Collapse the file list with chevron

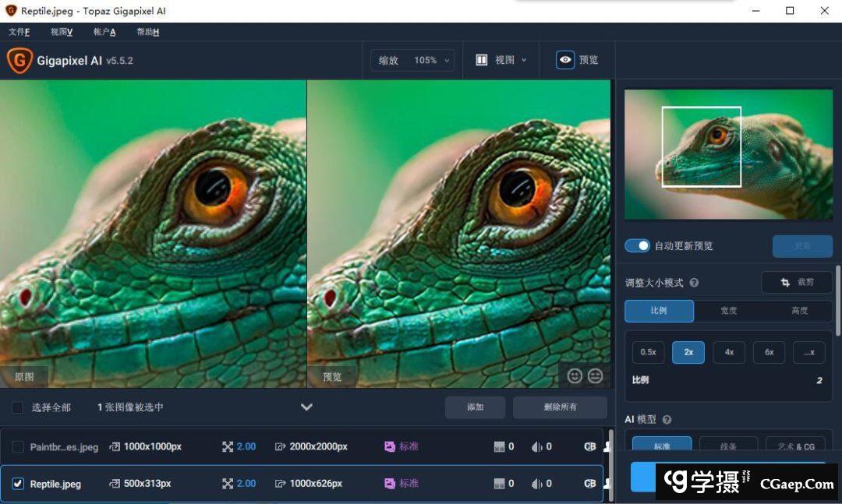(306, 407)
